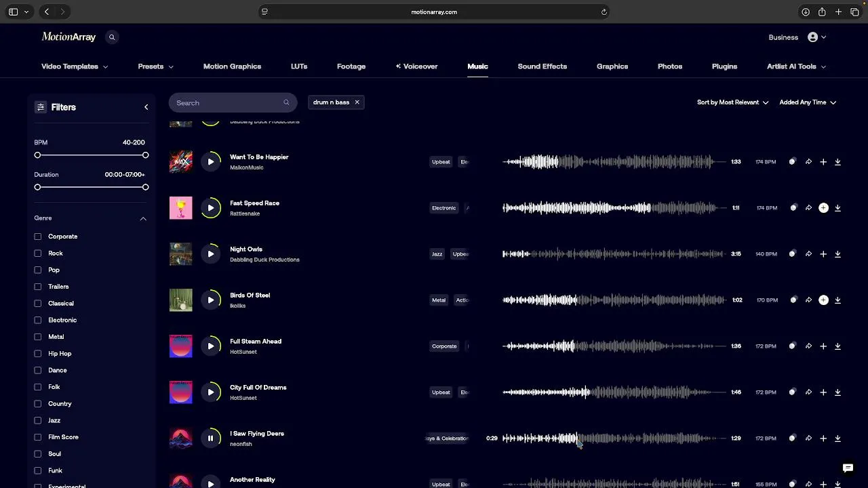Check the Corporate genre checkbox
This screenshot has height=488, width=868.
click(x=38, y=237)
